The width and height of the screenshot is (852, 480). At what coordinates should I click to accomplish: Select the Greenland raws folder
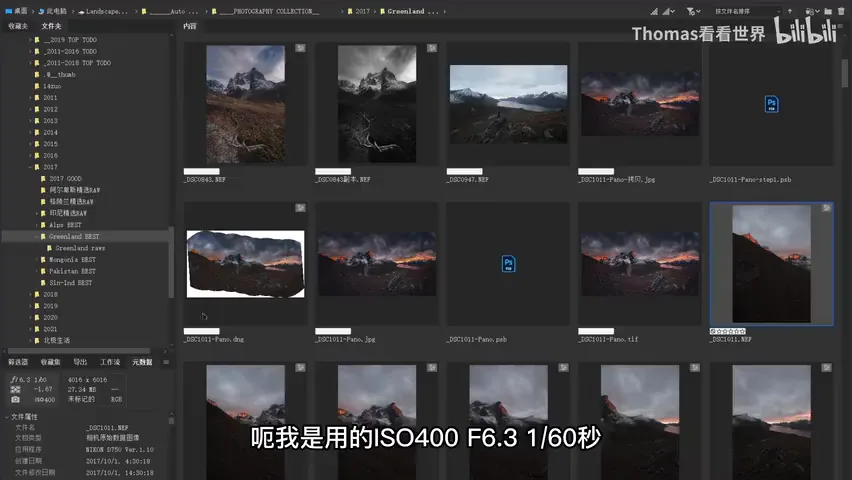[80, 248]
